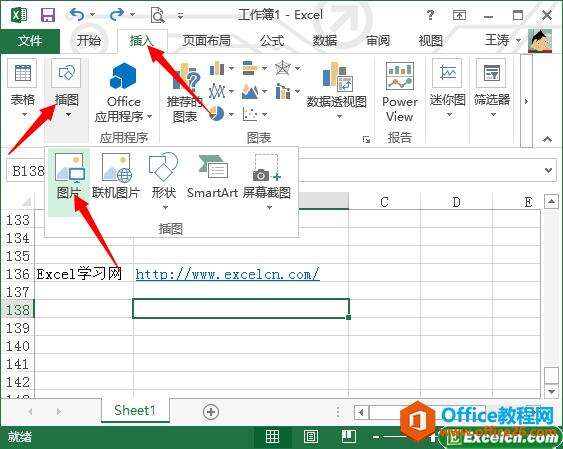The width and height of the screenshot is (563, 449).
Task: Insert a scatter chart
Action: [250, 114]
